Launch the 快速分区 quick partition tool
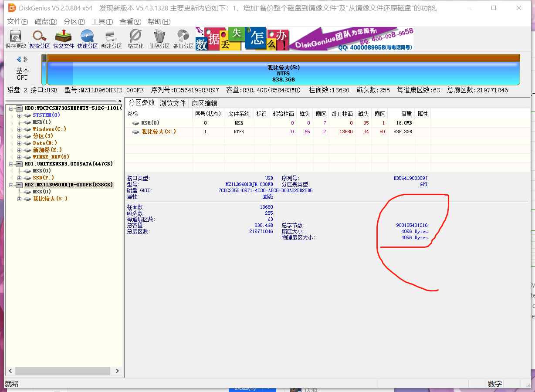The image size is (535, 392). (88, 39)
